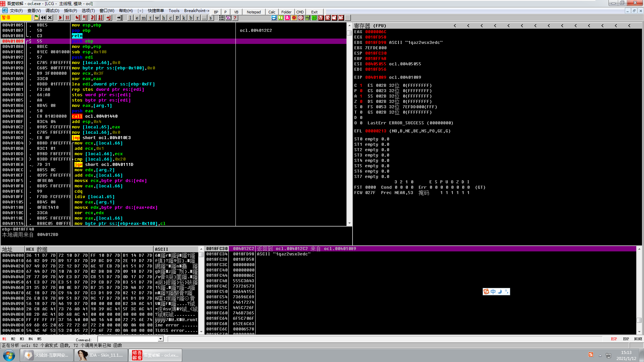The image size is (644, 362).
Task: Click the Notepad shortcut button
Action: (254, 12)
